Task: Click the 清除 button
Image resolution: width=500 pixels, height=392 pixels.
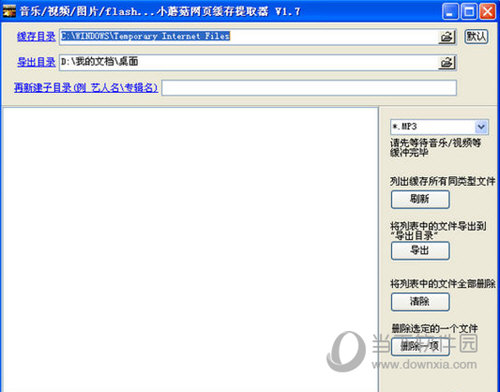Action: click(x=420, y=302)
